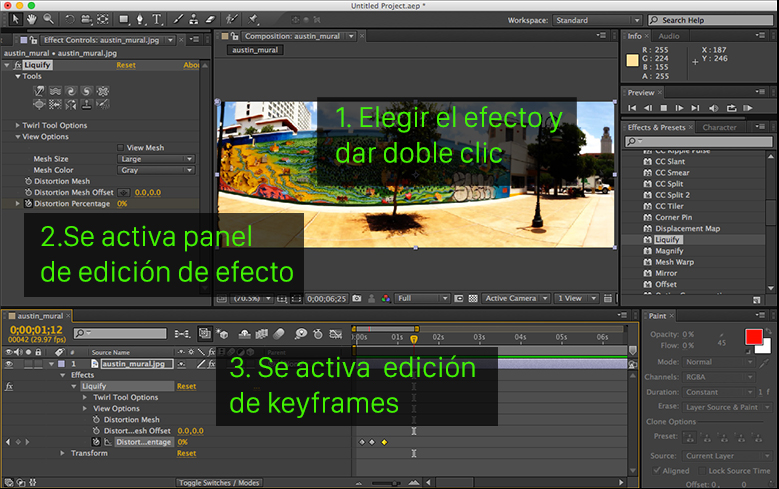Toggle Lock Source Time checkbox
779x489 pixels.
pyautogui.click(x=701, y=470)
